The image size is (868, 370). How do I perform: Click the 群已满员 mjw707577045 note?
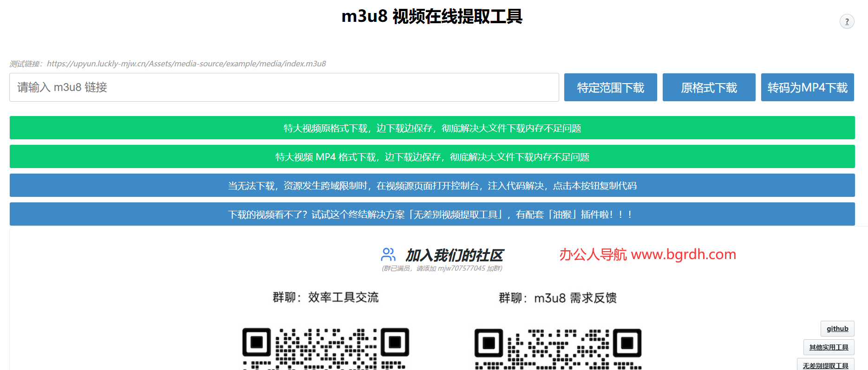coord(442,268)
